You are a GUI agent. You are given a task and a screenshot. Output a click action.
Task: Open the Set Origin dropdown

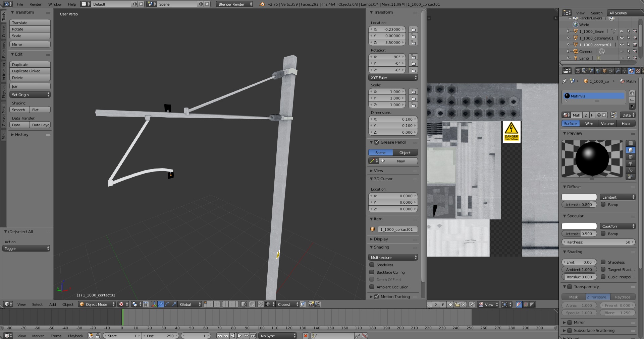(x=30, y=95)
